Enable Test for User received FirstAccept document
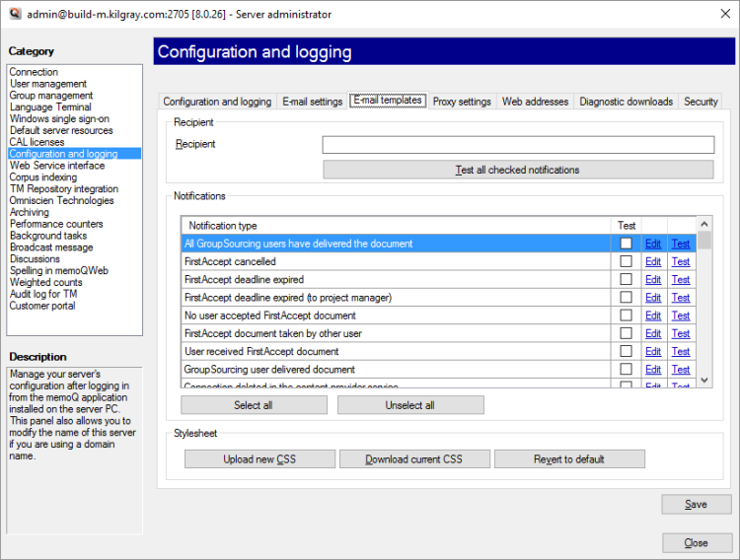Screen dimensions: 740x560 pyautogui.click(x=626, y=351)
